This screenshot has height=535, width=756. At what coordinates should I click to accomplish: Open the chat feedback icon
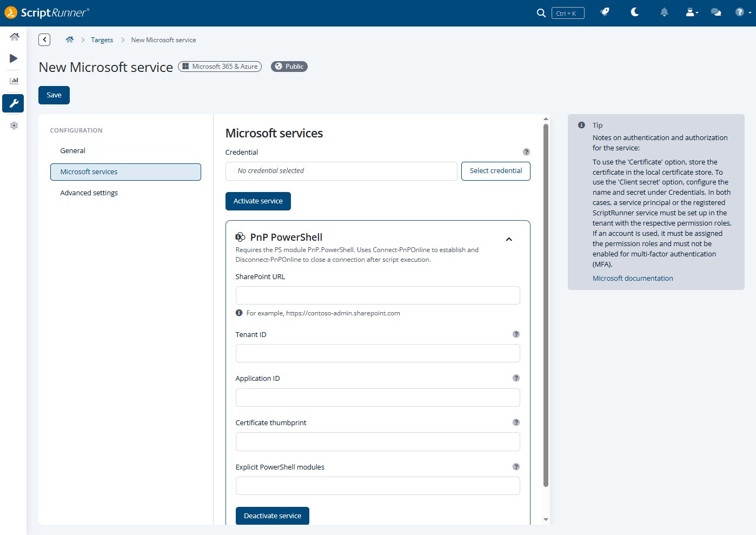[x=716, y=12]
